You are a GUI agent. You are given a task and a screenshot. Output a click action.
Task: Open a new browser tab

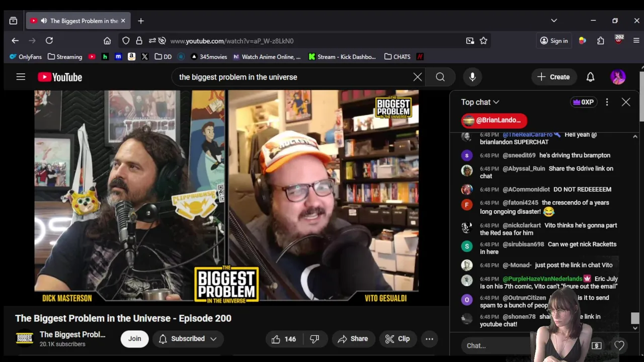[141, 21]
